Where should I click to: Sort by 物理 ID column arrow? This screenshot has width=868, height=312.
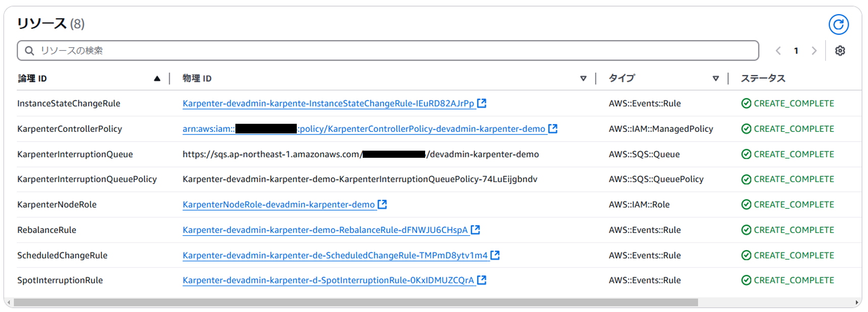click(583, 78)
